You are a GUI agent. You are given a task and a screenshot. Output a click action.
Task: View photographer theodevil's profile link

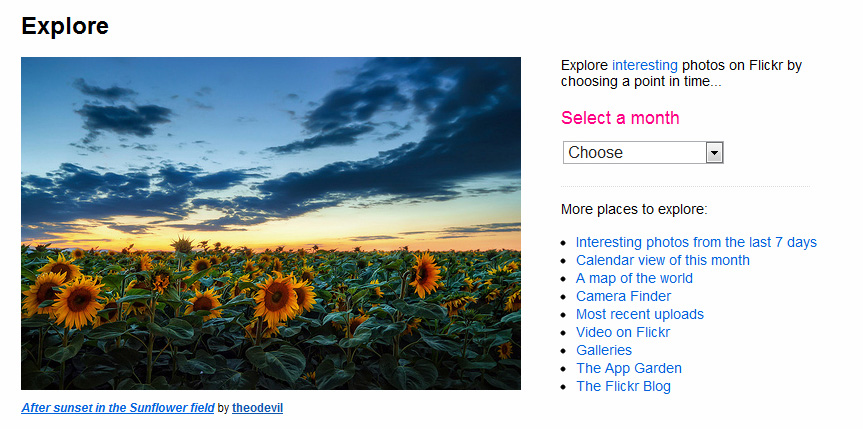[x=258, y=408]
